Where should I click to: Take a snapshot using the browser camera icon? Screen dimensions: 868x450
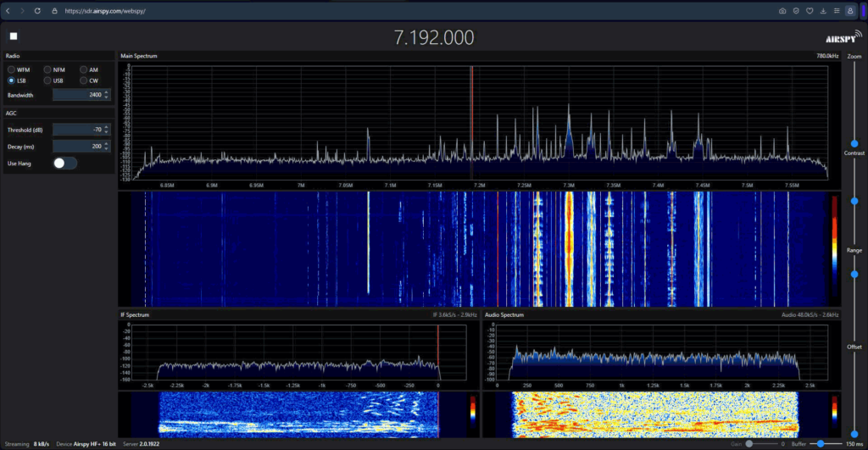[782, 10]
